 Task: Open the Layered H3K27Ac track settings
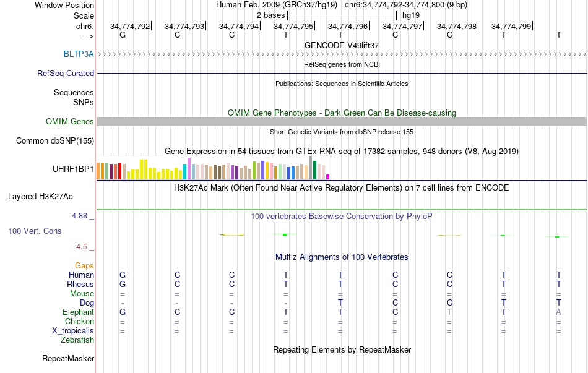[x=40, y=197]
